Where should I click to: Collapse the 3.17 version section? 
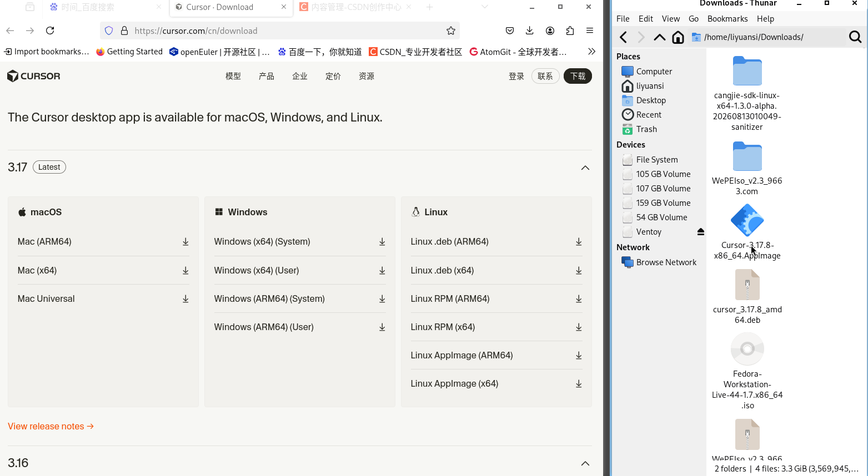(585, 168)
